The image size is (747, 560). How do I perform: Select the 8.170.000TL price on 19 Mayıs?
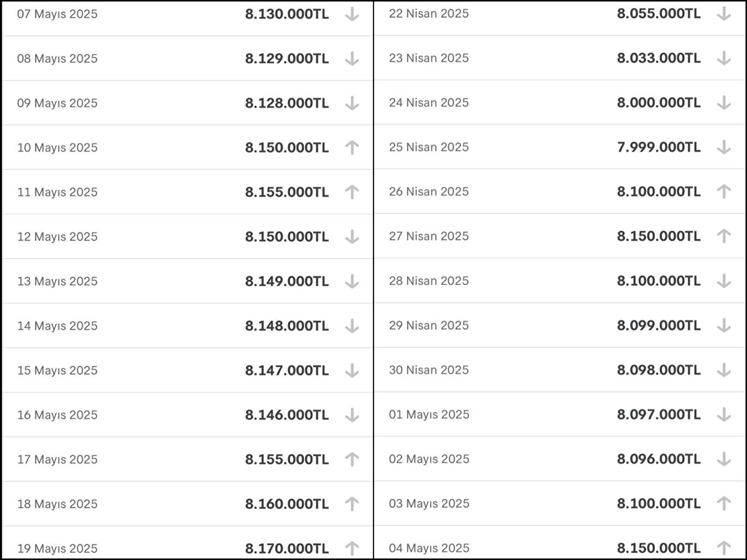pyautogui.click(x=287, y=549)
